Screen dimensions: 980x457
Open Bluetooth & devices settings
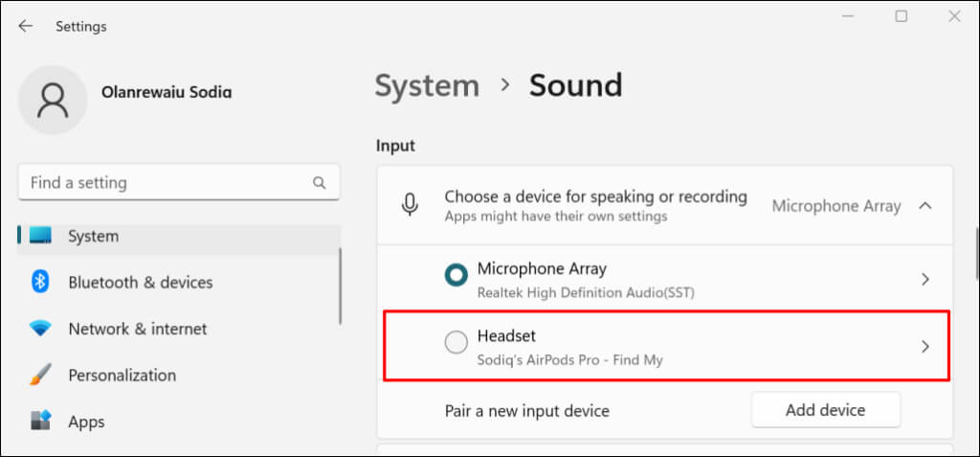[141, 282]
